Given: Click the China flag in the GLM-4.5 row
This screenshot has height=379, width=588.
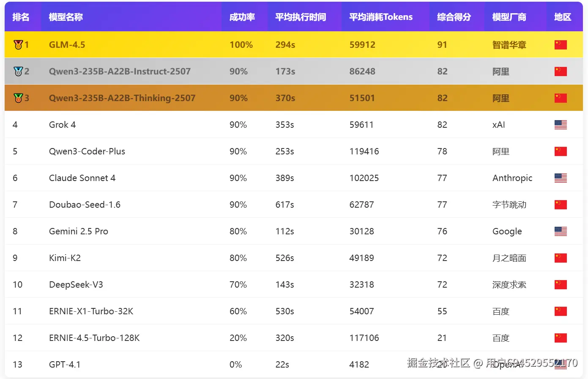Looking at the screenshot, I should coord(561,45).
